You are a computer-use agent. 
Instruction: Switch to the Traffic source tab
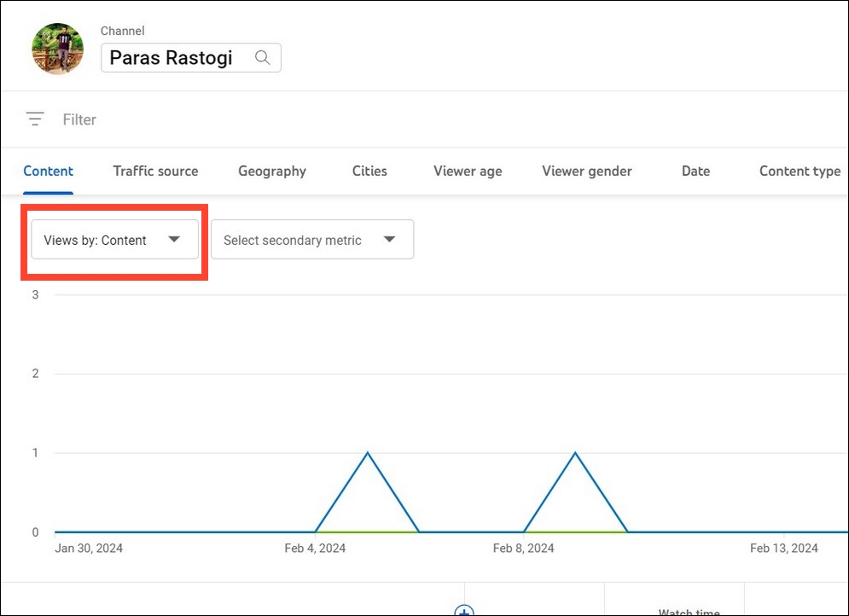(x=155, y=171)
